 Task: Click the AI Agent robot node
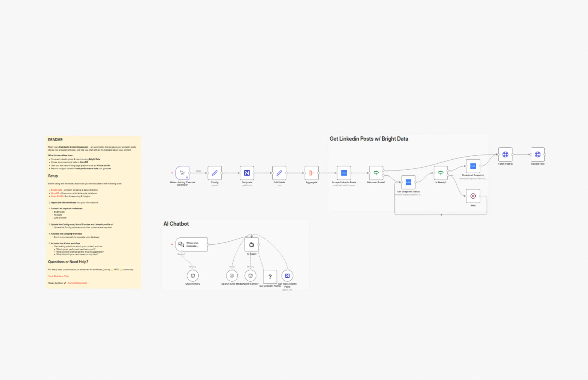coord(251,245)
